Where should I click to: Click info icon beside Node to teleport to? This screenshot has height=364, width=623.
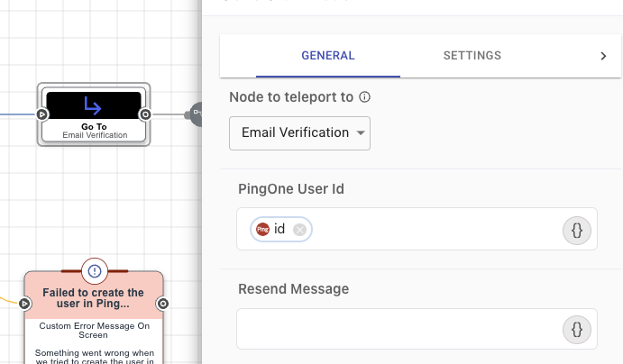(x=365, y=97)
